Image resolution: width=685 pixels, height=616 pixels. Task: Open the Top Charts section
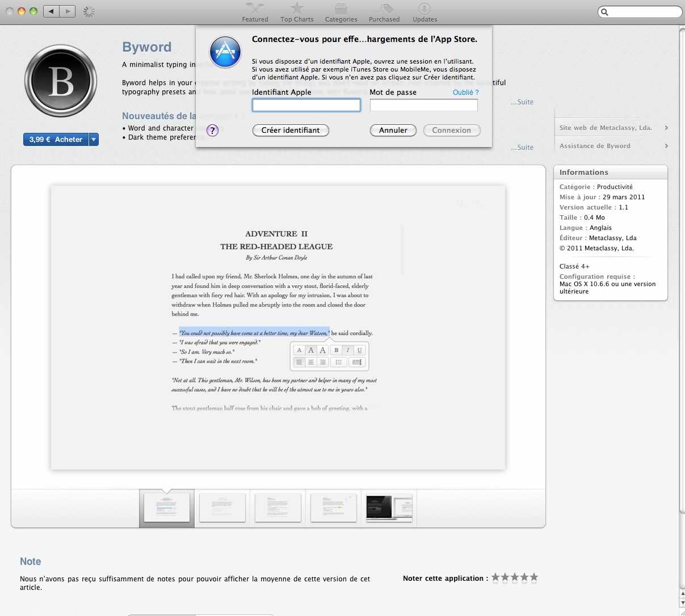[297, 12]
